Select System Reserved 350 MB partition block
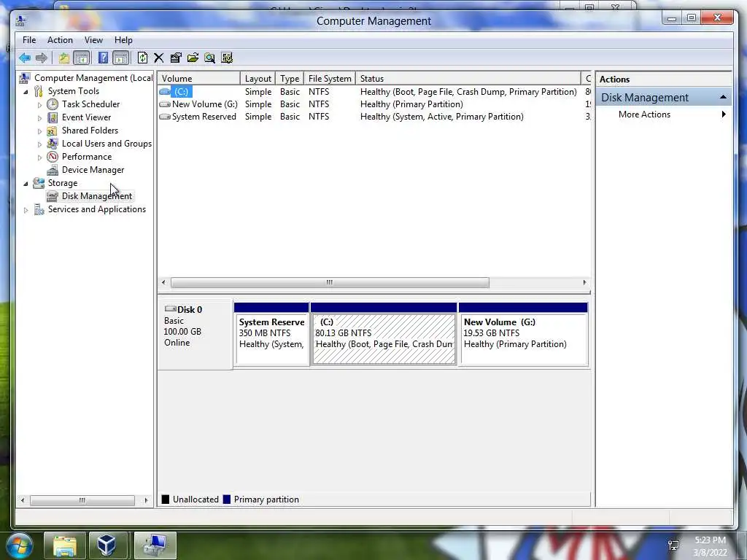 (271, 334)
